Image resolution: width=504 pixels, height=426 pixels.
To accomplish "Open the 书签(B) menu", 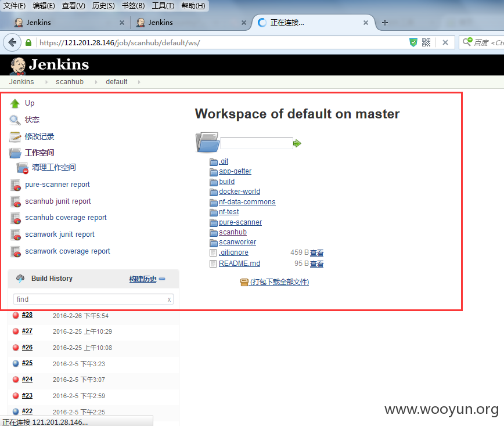I will pos(133,6).
